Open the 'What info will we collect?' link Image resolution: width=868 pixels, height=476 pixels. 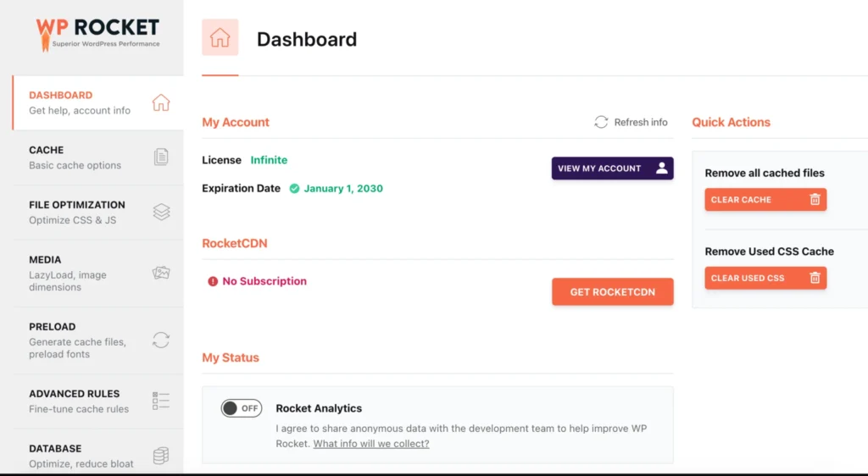click(371, 444)
